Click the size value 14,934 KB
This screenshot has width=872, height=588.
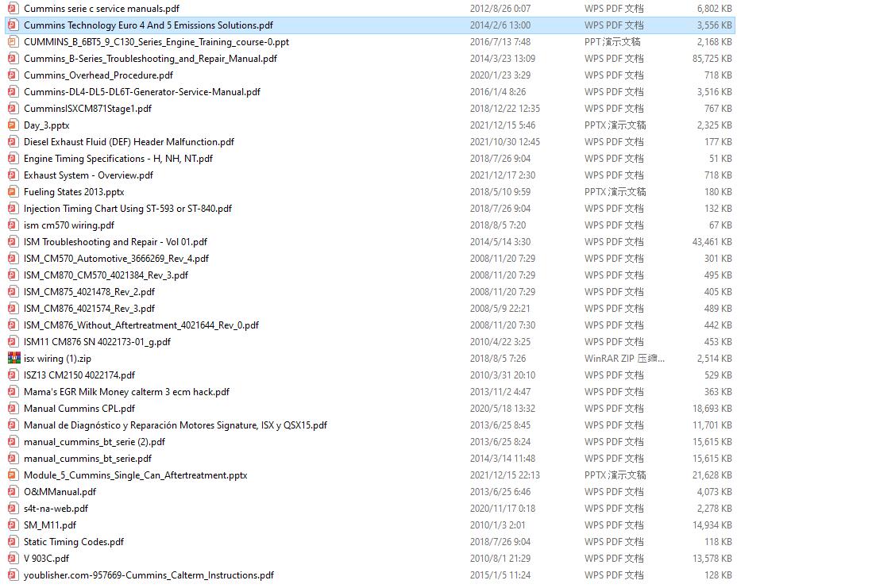coord(712,525)
